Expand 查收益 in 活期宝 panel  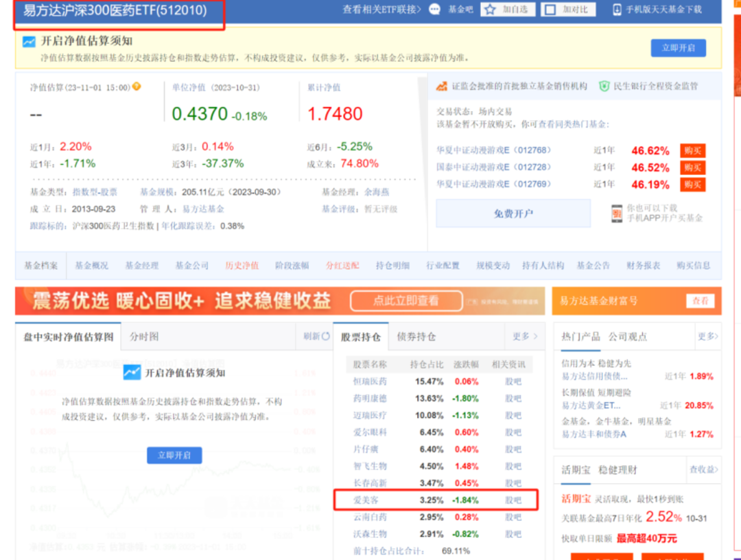(x=704, y=469)
